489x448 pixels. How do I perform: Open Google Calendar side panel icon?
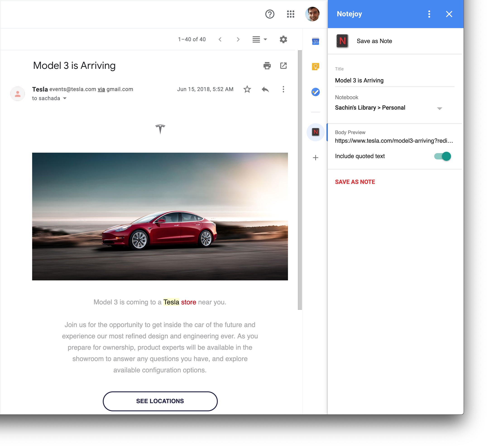click(316, 41)
